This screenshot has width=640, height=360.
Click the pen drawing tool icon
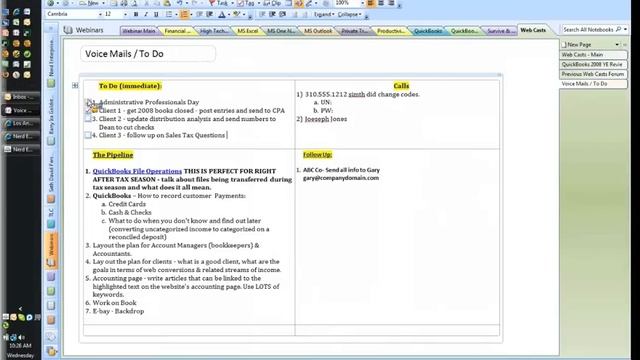coord(309,3)
